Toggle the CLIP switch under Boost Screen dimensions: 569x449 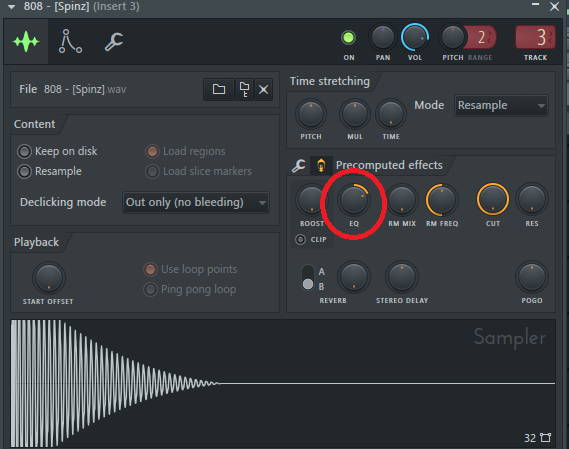[x=300, y=240]
